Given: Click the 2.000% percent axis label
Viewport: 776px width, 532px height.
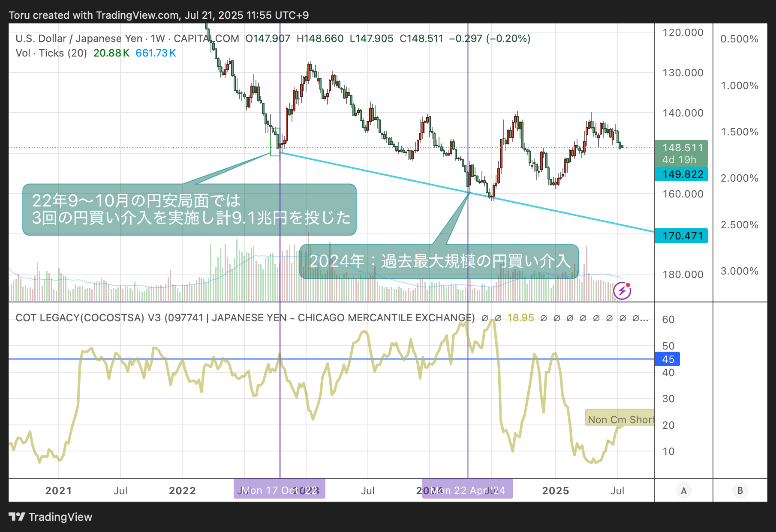Looking at the screenshot, I should [x=740, y=178].
